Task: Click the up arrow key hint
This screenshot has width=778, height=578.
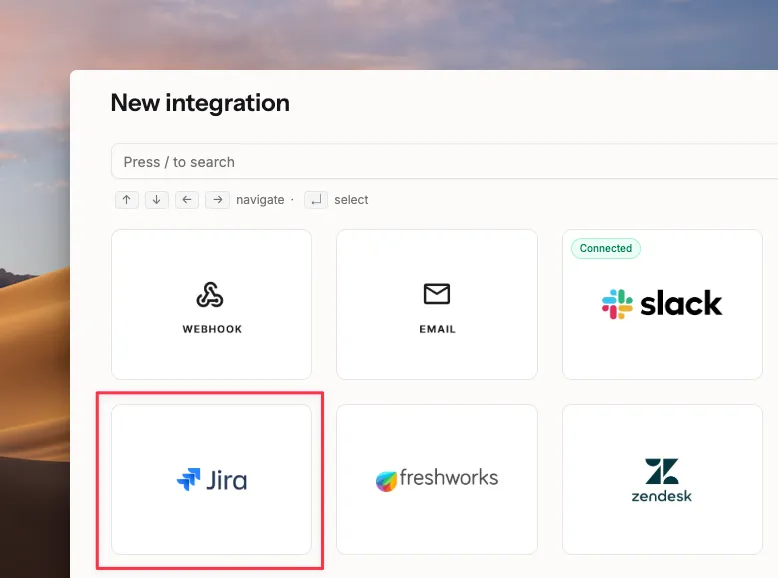Action: coord(127,200)
